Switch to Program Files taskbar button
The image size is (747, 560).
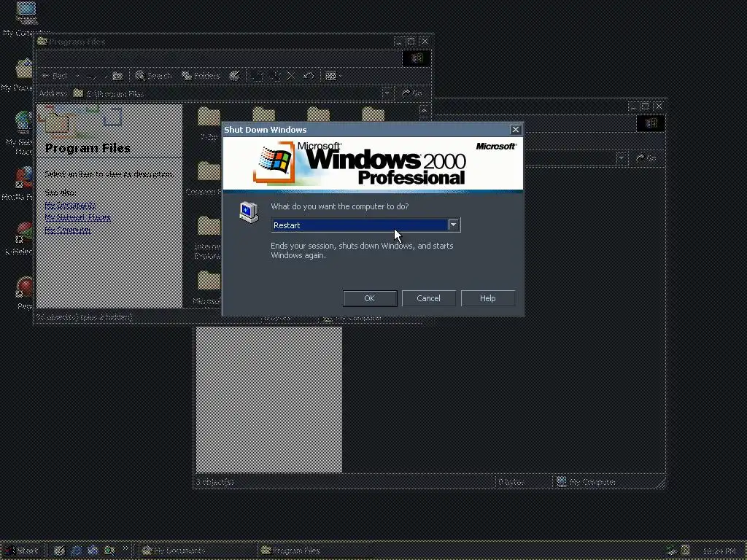(x=317, y=551)
